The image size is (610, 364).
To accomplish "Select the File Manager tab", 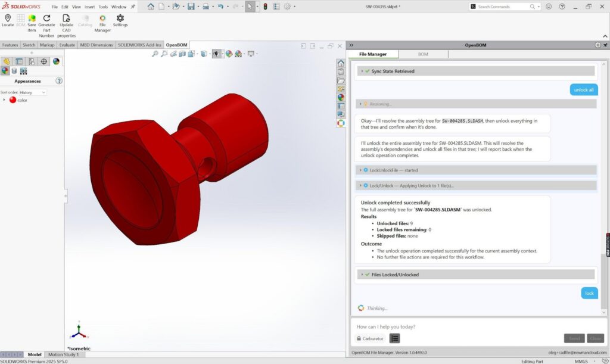I will point(373,54).
